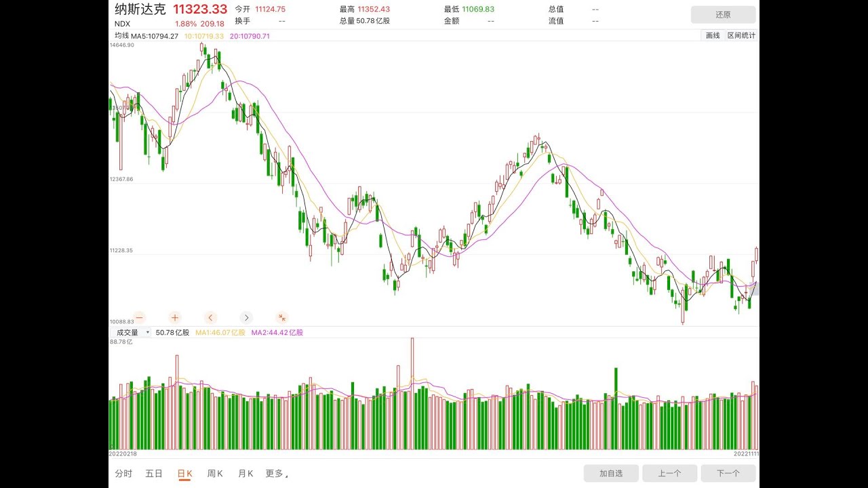Click the 10088.83 price axis label
Viewport: 868px width, 488px height.
[121, 322]
